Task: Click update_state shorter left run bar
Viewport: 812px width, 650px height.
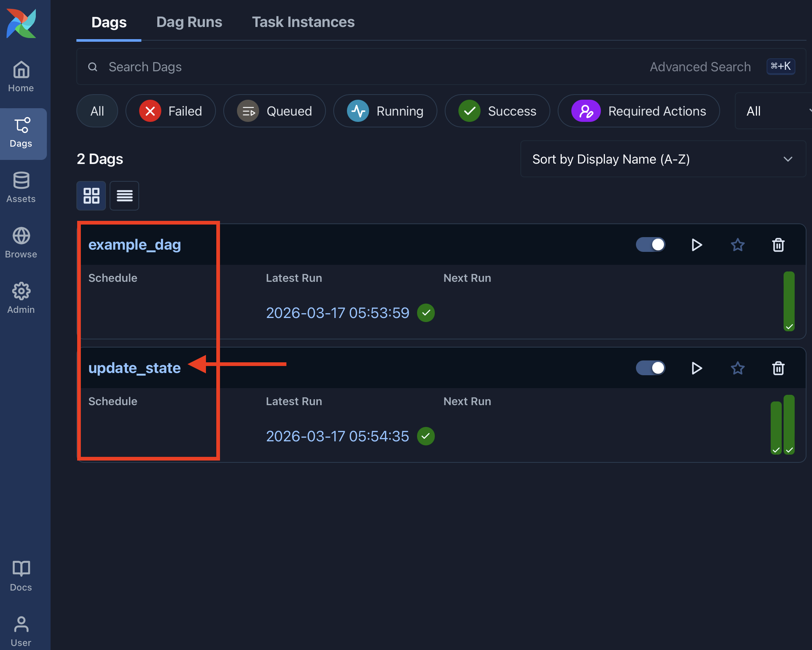Action: coord(776,428)
